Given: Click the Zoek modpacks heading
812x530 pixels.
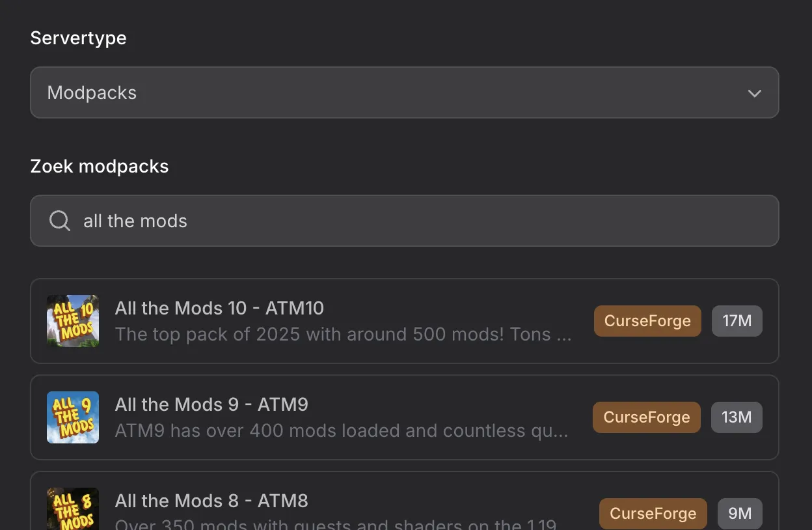Looking at the screenshot, I should (x=99, y=166).
